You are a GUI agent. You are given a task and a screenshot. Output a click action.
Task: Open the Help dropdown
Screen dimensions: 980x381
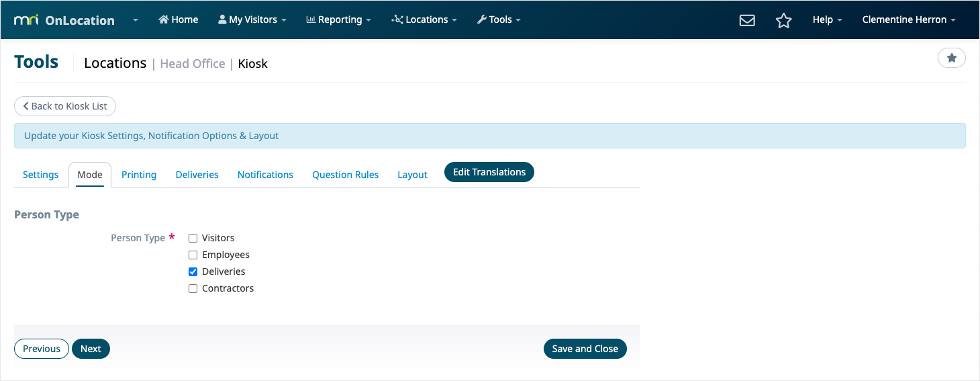point(827,19)
